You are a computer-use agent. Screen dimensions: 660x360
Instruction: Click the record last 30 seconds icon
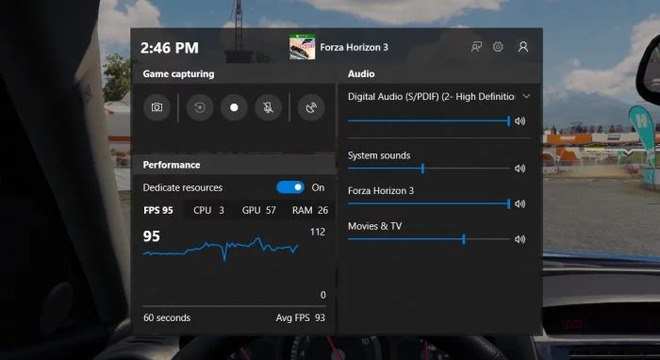[200, 107]
